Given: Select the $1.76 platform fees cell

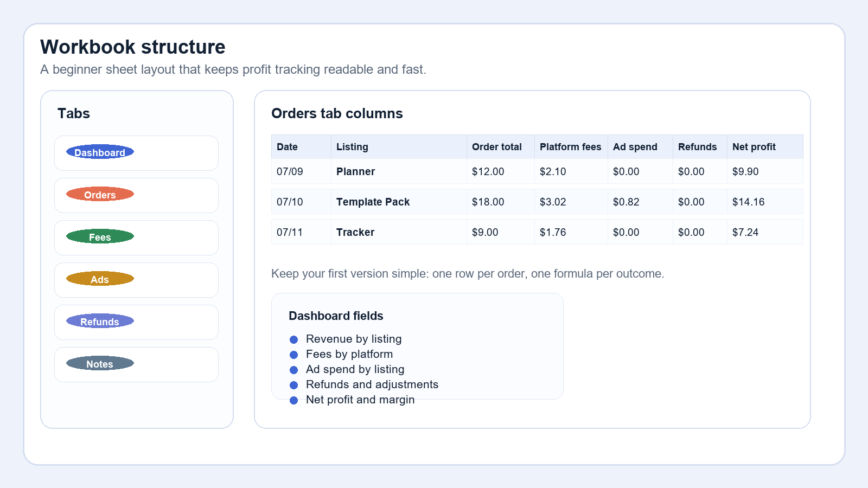Looking at the screenshot, I should pos(571,232).
